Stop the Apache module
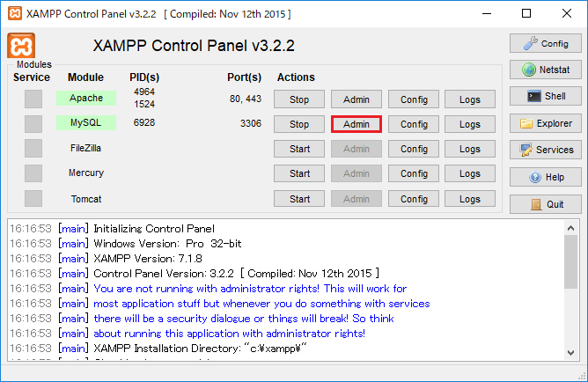The width and height of the screenshot is (588, 382). [x=299, y=99]
